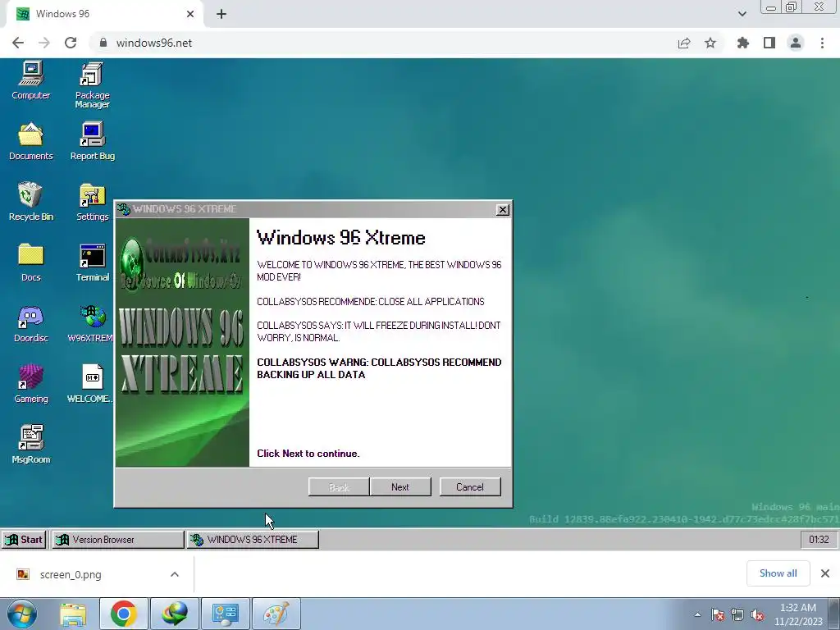Click Next in the Xtreme installer
The height and width of the screenshot is (630, 840).
pyautogui.click(x=400, y=487)
